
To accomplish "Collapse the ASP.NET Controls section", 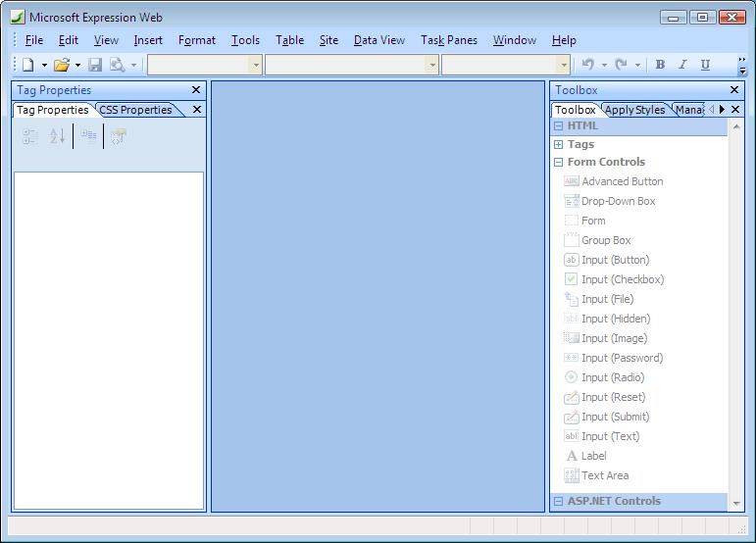I will point(558,502).
